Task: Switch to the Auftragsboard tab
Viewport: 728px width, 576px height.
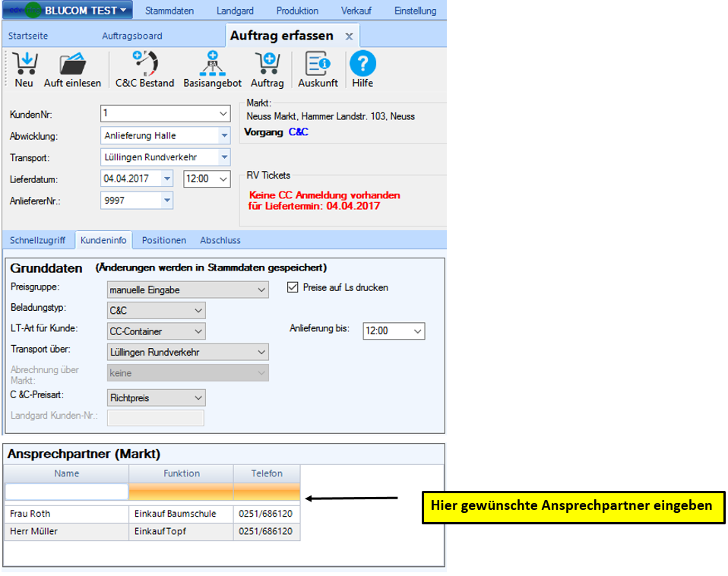Action: click(131, 36)
